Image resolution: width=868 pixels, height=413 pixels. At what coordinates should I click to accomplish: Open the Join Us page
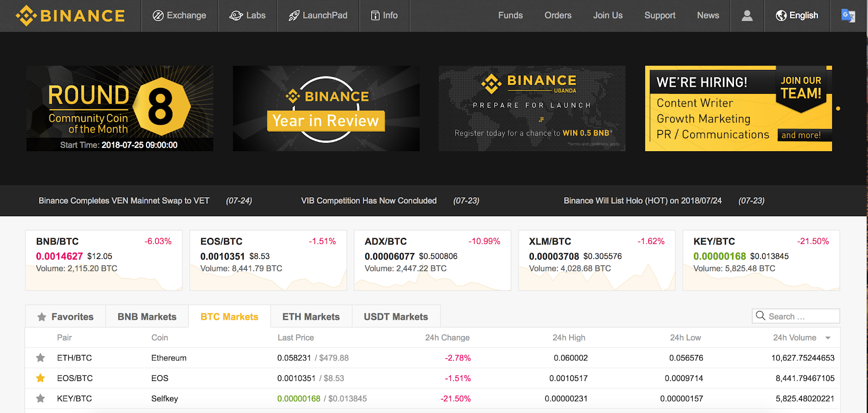click(x=608, y=16)
